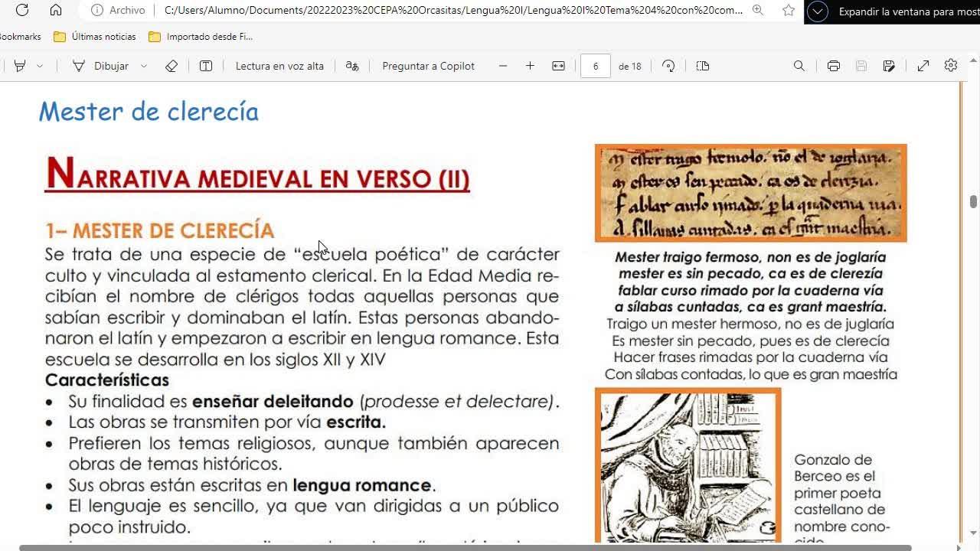Open the browser zoom magnifier icon
The width and height of the screenshot is (980, 551).
757,10
